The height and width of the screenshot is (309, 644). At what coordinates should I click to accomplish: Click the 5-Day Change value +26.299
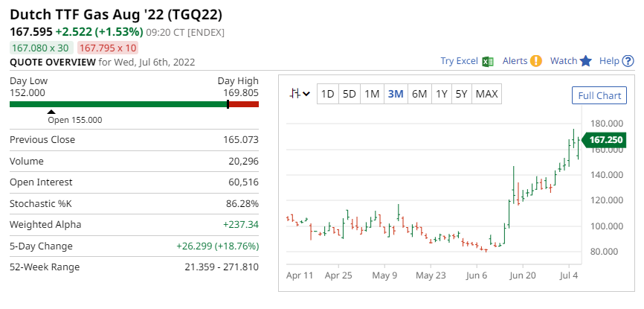point(218,246)
